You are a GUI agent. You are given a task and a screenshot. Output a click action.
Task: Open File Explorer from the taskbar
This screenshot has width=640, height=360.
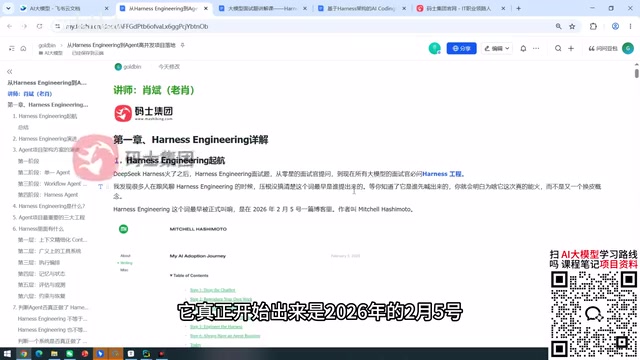point(54,353)
